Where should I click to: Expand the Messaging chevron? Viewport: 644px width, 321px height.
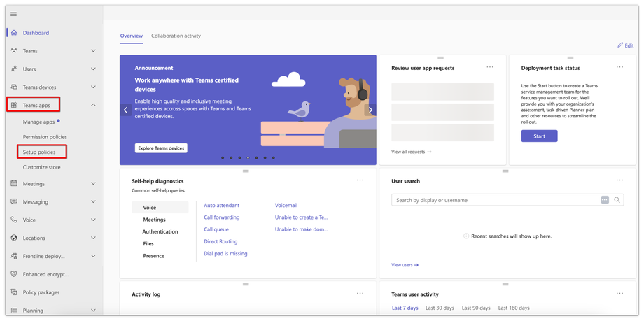(x=93, y=201)
